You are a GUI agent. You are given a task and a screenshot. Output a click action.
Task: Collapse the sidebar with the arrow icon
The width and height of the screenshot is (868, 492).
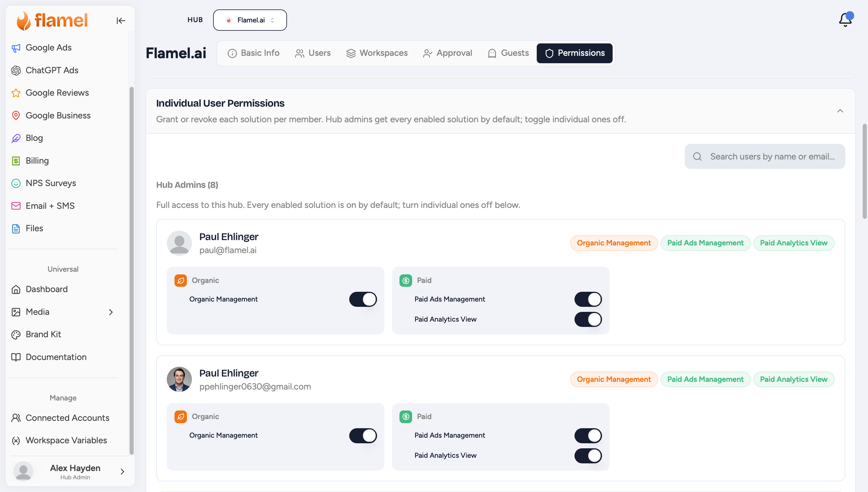pos(120,21)
